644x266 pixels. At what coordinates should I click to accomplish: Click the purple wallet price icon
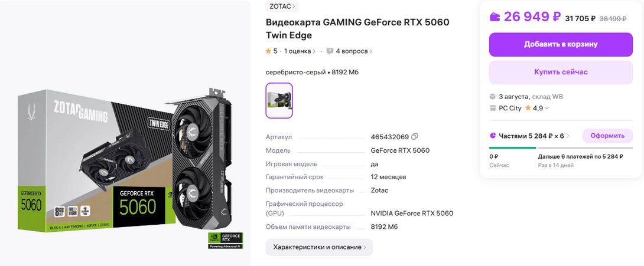click(495, 17)
